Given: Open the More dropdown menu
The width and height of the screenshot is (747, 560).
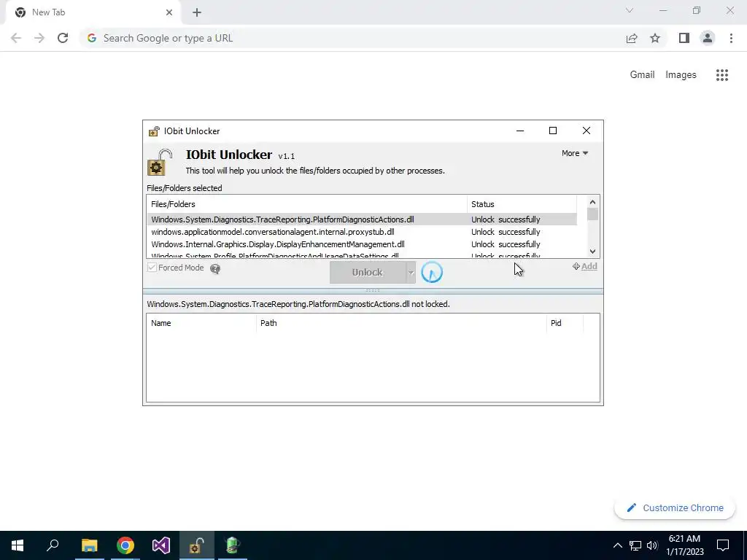Looking at the screenshot, I should 575,153.
